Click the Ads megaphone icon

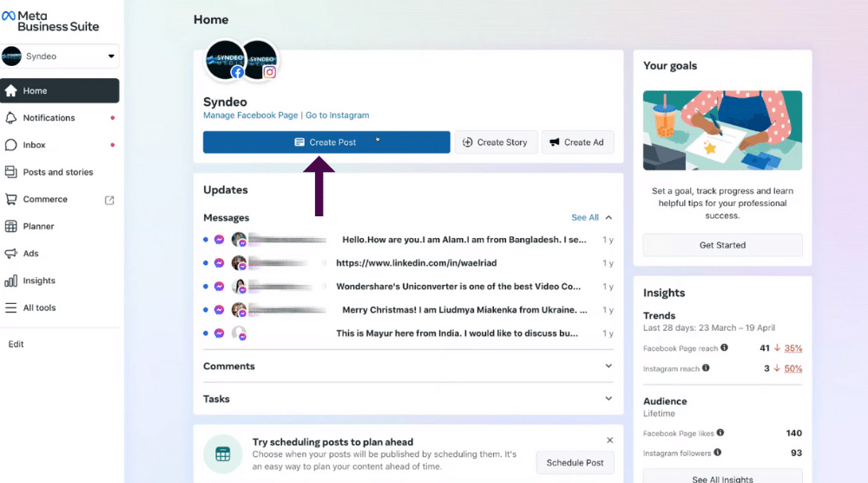pyautogui.click(x=11, y=254)
